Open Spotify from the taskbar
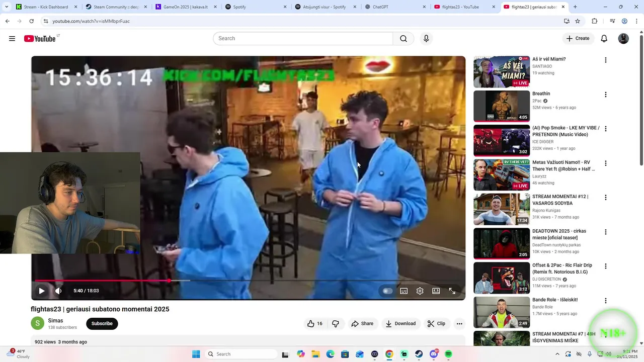The height and width of the screenshot is (362, 644). pyautogui.click(x=448, y=354)
